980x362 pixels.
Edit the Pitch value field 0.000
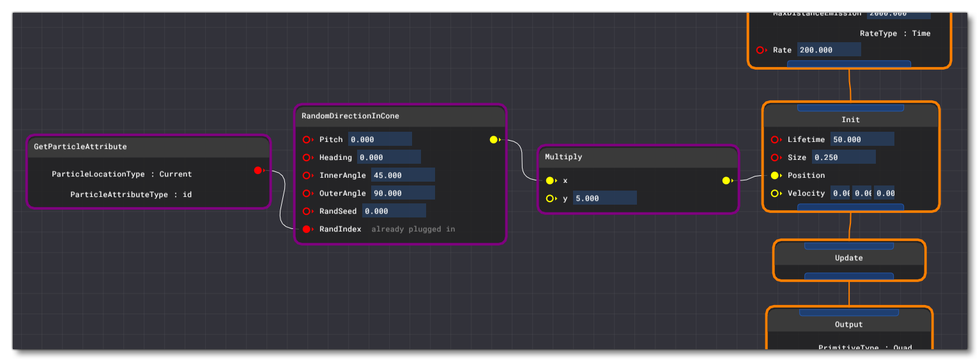click(380, 139)
